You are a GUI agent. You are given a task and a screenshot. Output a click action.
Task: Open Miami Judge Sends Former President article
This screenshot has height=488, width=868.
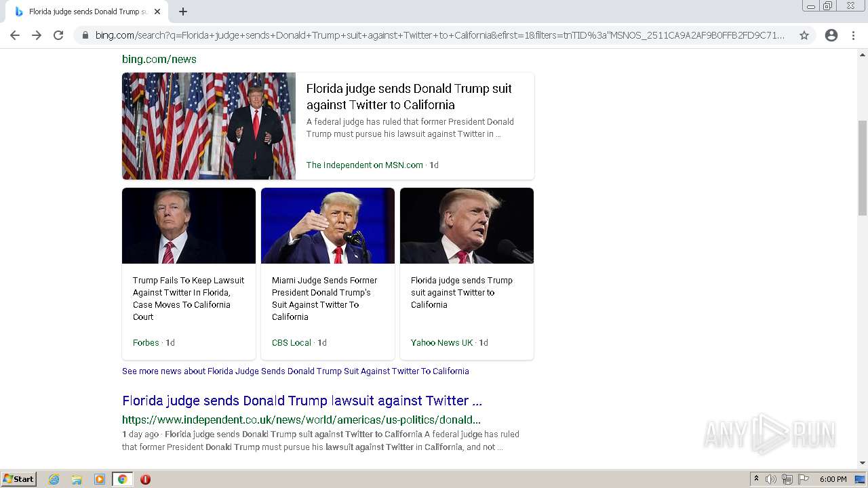point(325,298)
